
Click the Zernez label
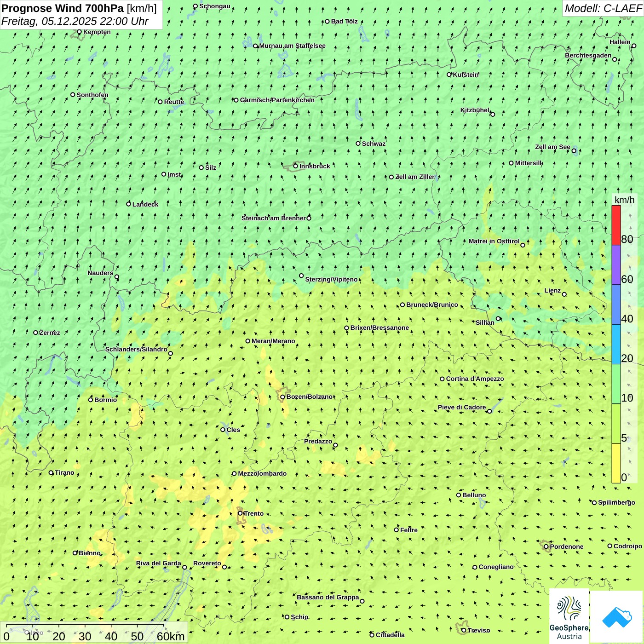(x=50, y=333)
